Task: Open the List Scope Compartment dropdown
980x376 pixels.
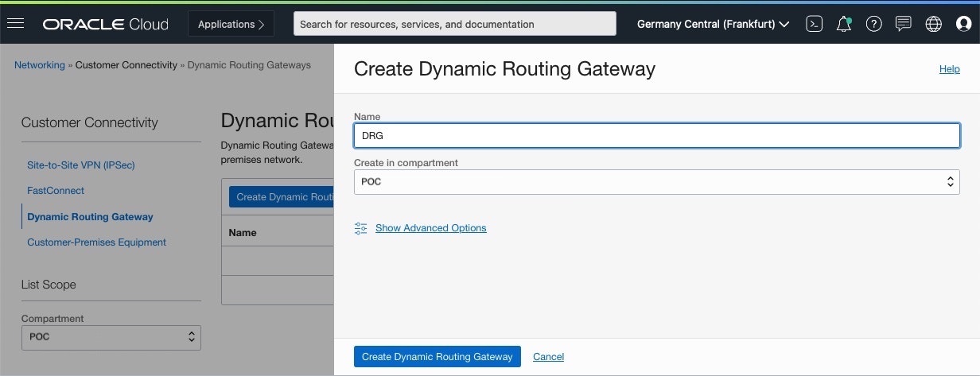Action: [111, 337]
